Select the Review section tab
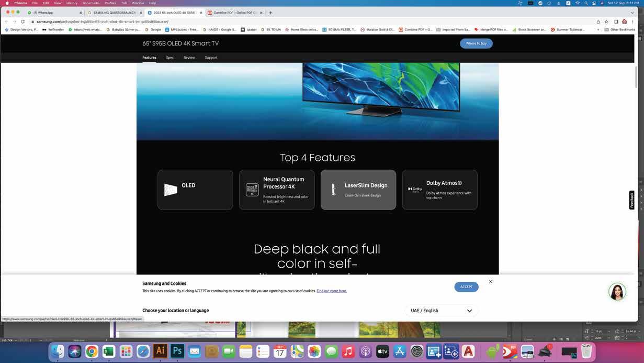The image size is (644, 363). (x=189, y=58)
